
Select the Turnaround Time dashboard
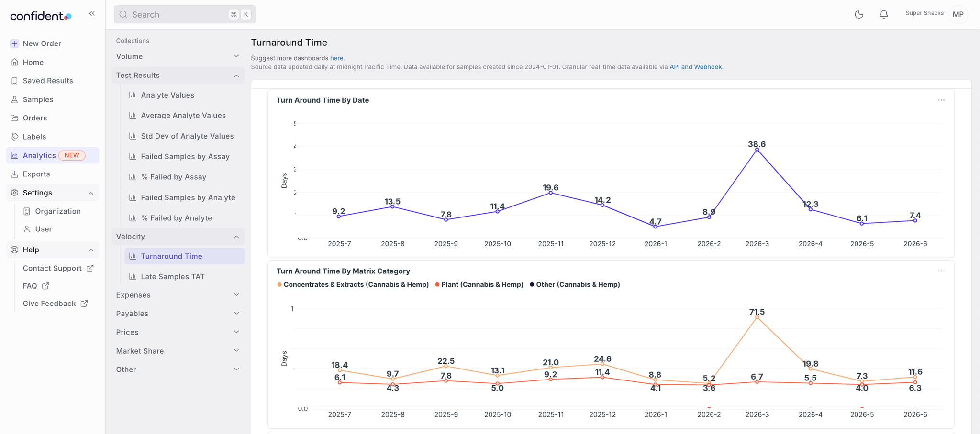click(x=184, y=256)
